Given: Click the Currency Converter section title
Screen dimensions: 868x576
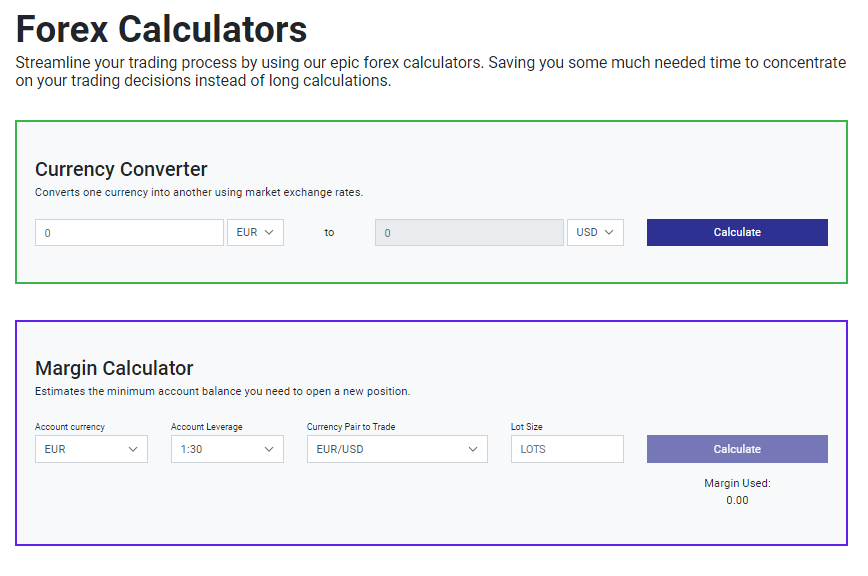Looking at the screenshot, I should (x=121, y=169).
